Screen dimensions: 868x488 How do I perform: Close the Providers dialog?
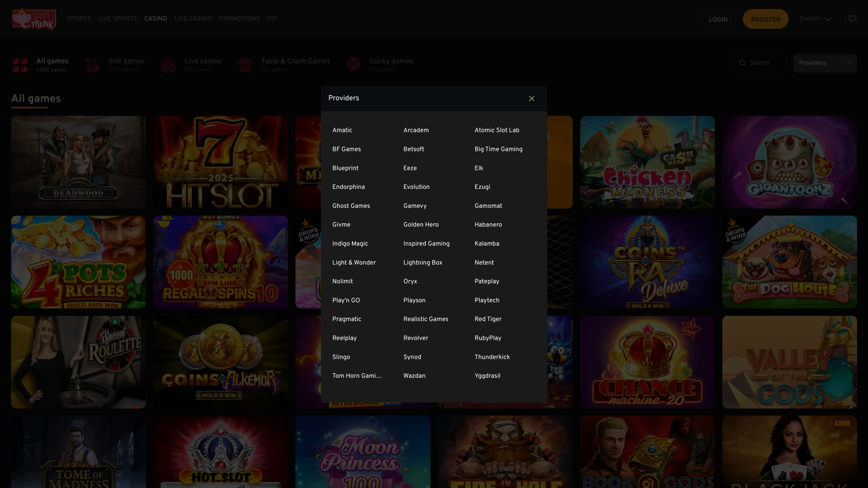(x=531, y=98)
